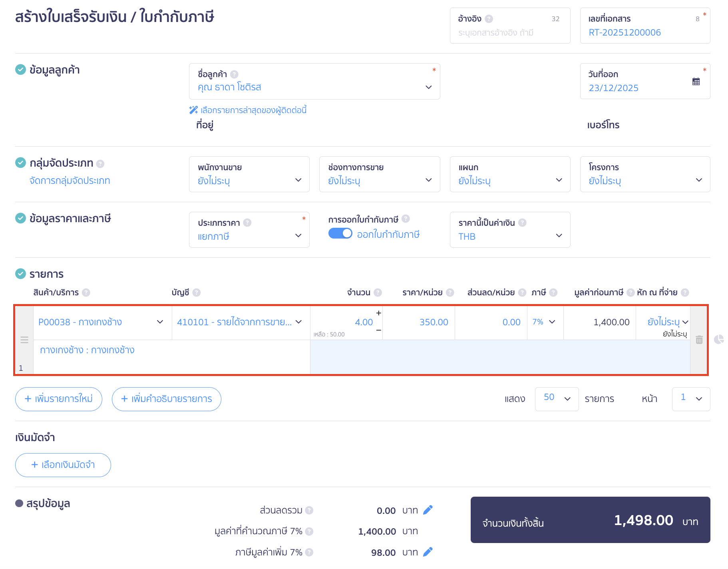Viewport: 728px width, 569px height.
Task: Click help icon beside ประเภทราคา label
Action: point(247,223)
